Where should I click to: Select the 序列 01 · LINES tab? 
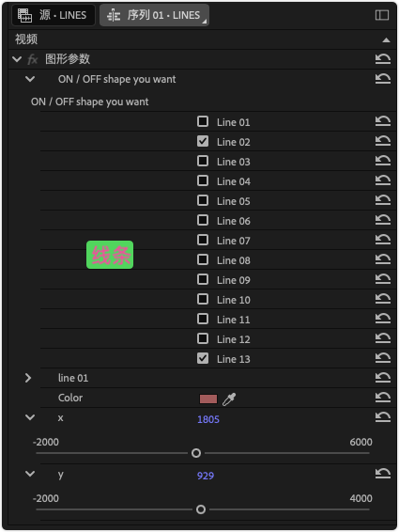tap(154, 15)
